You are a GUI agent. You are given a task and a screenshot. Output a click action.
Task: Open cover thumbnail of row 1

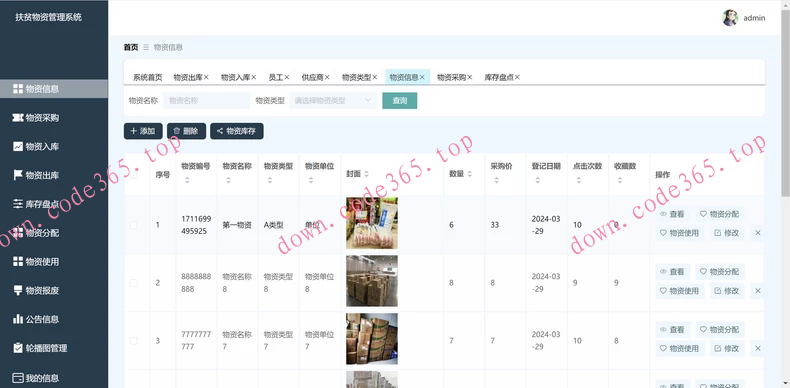[x=372, y=223]
